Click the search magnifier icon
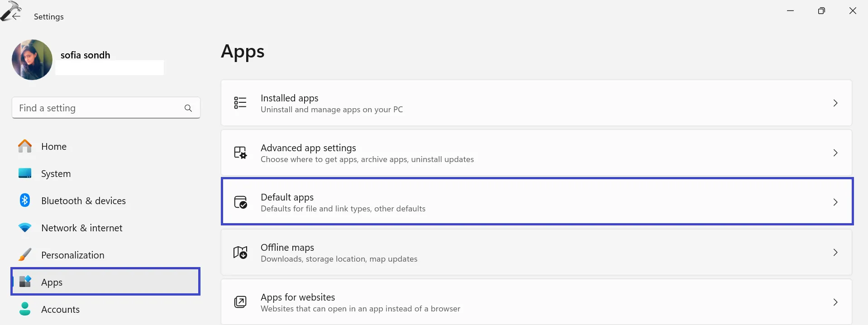The height and width of the screenshot is (325, 868). pos(188,108)
